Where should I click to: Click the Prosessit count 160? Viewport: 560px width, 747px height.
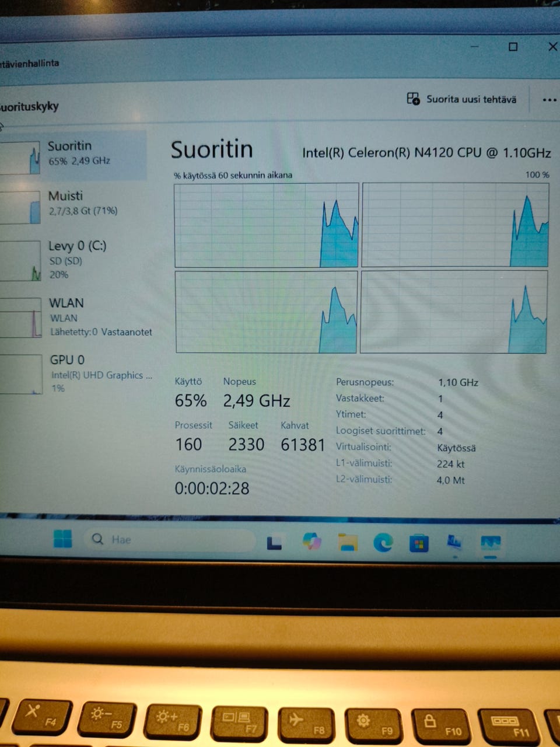pos(188,445)
